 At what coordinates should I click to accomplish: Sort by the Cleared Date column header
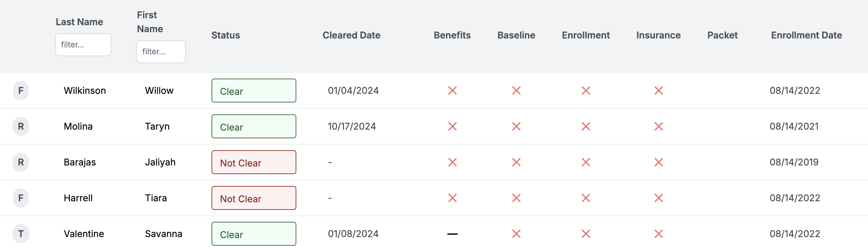(351, 35)
